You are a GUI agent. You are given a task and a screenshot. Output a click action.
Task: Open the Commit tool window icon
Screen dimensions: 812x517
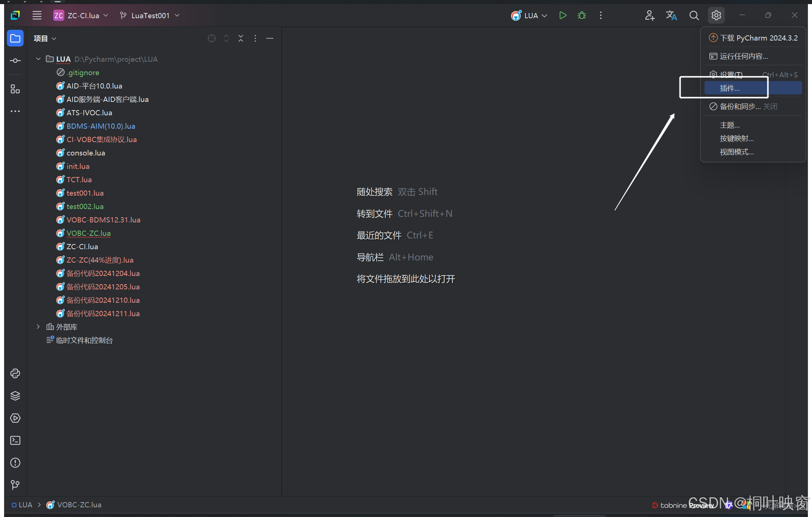click(x=15, y=61)
